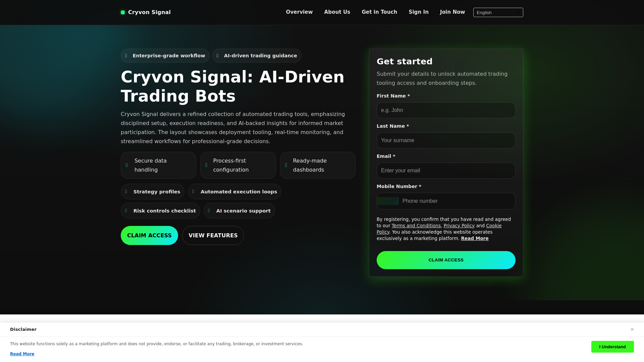Click the Secure data handling card icon
644x362 pixels.
coord(127,165)
